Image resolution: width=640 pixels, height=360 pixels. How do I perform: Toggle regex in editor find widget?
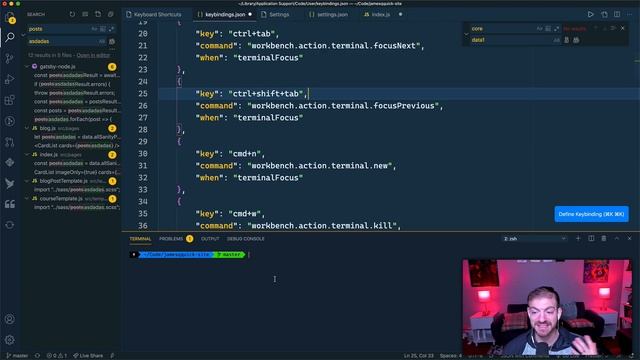click(x=556, y=29)
